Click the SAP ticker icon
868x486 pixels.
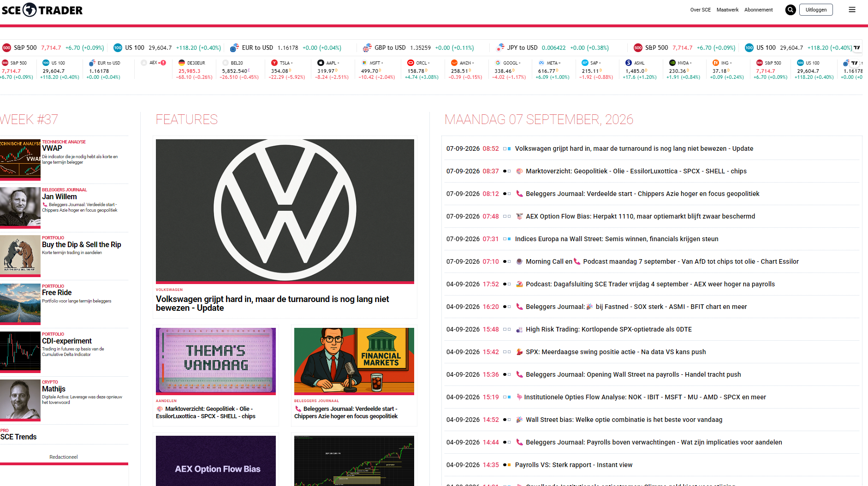pos(585,63)
